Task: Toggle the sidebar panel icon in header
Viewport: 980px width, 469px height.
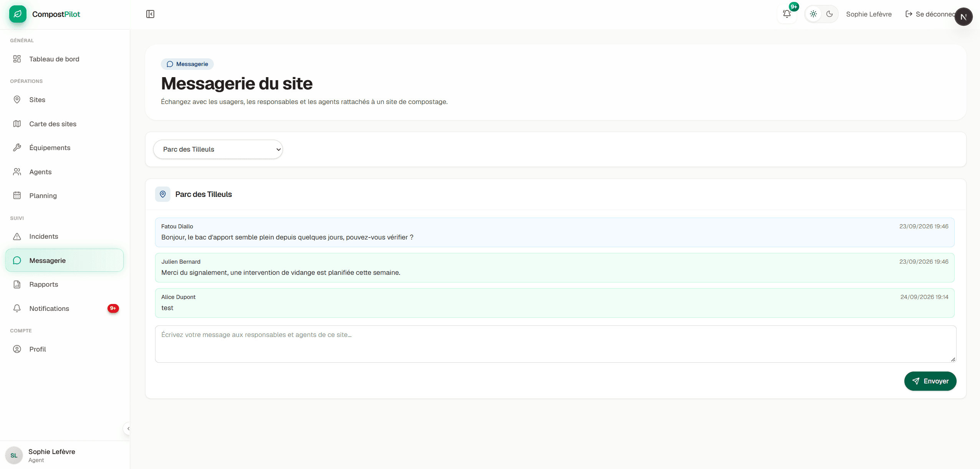Action: pyautogui.click(x=150, y=14)
